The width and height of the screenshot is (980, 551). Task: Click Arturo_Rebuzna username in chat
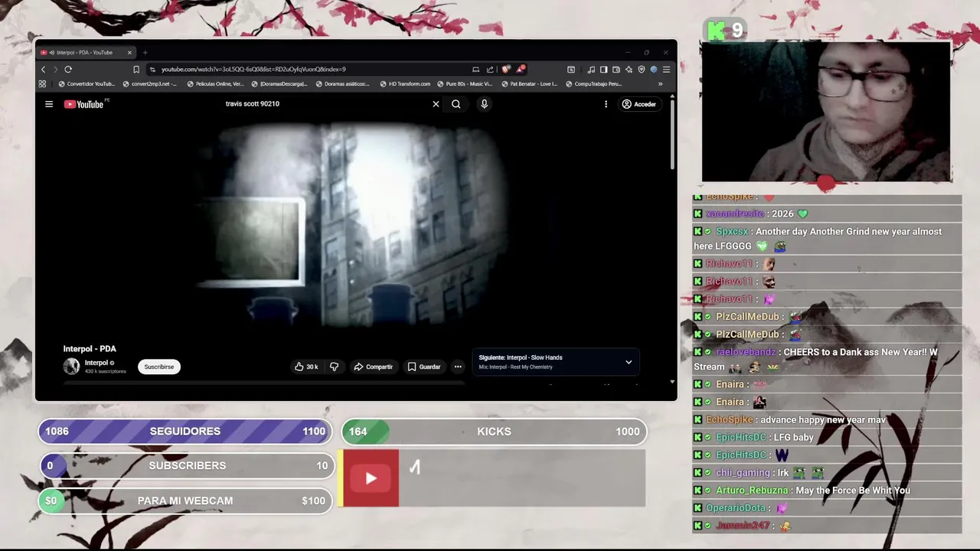[752, 491]
